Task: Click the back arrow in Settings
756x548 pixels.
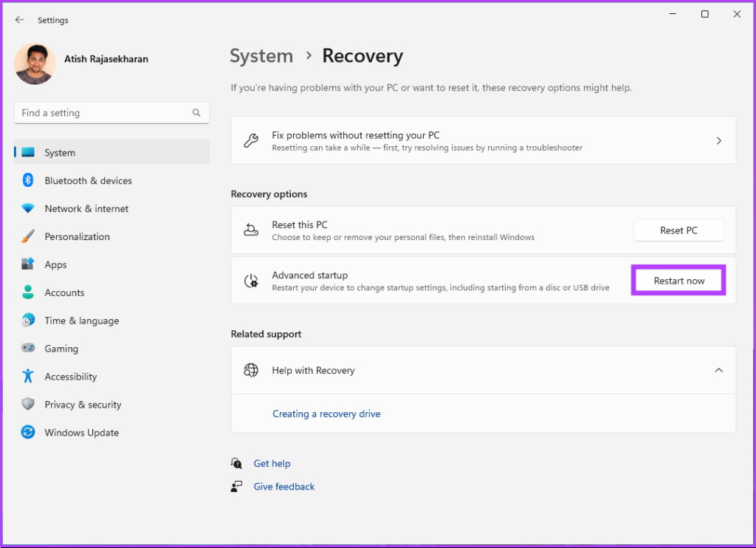Action: click(x=19, y=20)
